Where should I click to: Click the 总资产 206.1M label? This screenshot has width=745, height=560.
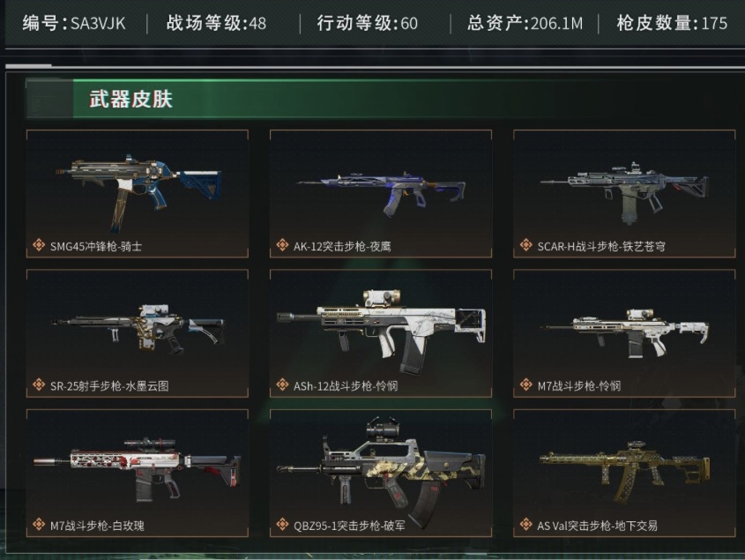pyautogui.click(x=525, y=23)
